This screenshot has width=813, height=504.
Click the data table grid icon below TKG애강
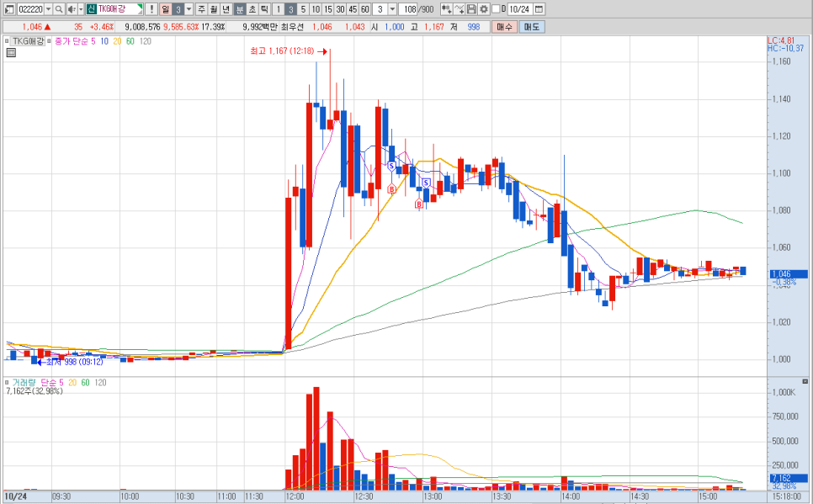[11, 52]
